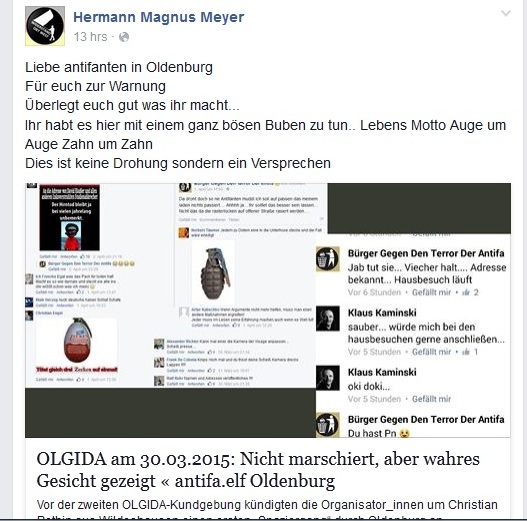Click the black poster image with red figure
The height and width of the screenshot is (521, 527).
(70, 217)
